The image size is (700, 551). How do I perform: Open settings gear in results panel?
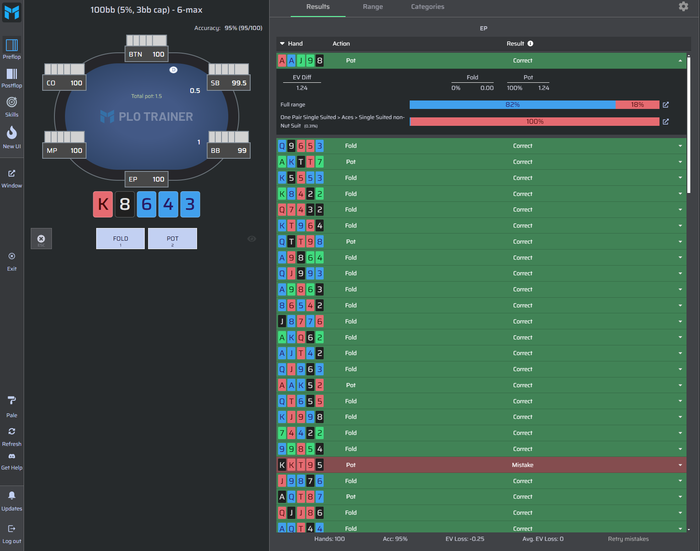(x=683, y=6)
